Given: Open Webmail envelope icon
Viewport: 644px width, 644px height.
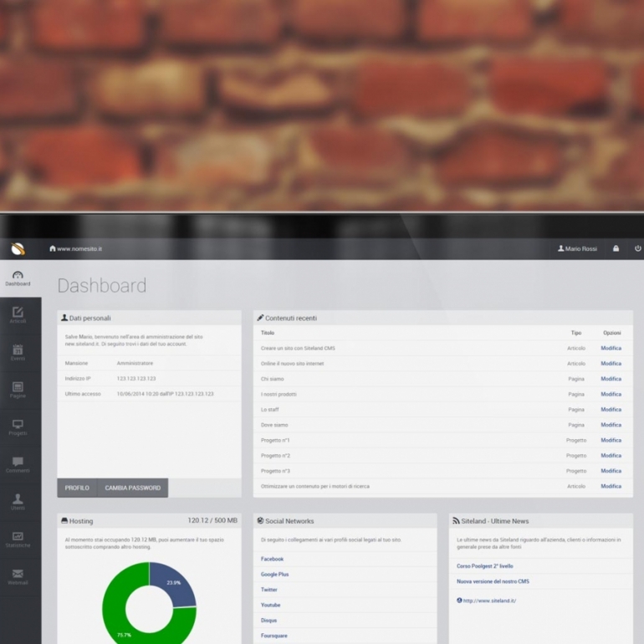Looking at the screenshot, I should (18, 575).
